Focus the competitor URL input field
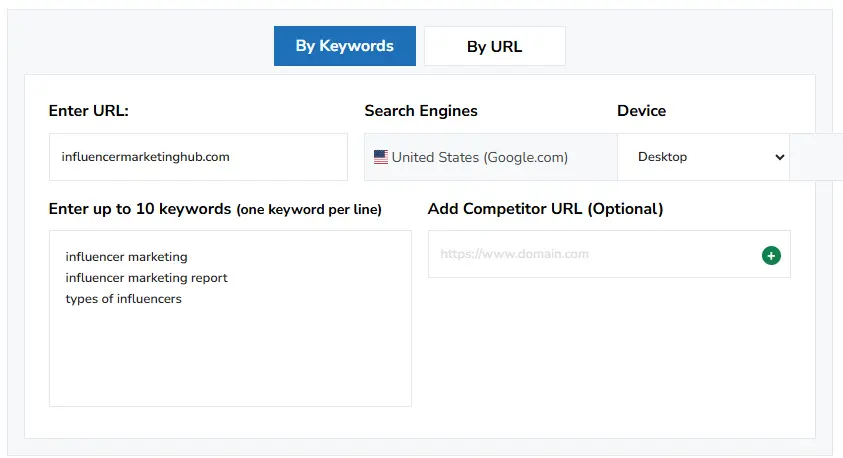The image size is (843, 458). (x=592, y=255)
